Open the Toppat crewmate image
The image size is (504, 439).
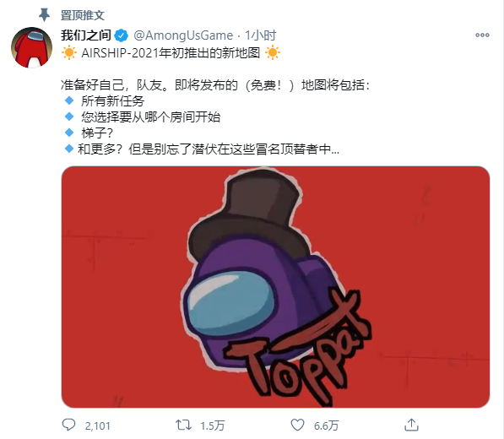tap(275, 287)
